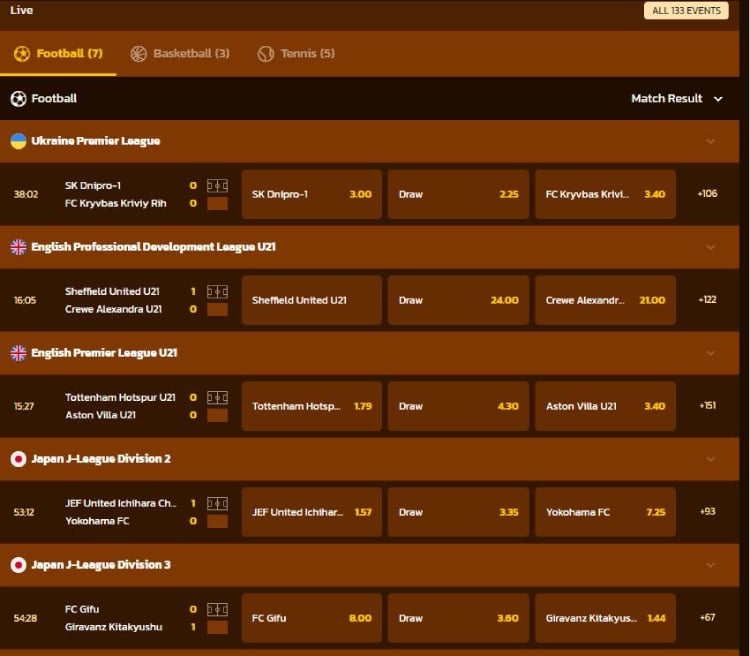Click the Ukraine Premier League title
Image resolution: width=750 pixels, height=656 pixels.
pyautogui.click(x=96, y=141)
